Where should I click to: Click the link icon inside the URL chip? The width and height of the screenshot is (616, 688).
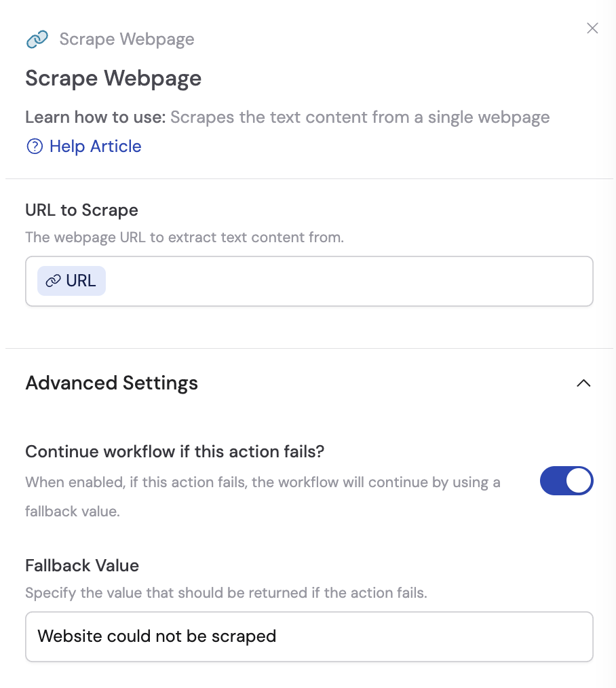(x=54, y=280)
